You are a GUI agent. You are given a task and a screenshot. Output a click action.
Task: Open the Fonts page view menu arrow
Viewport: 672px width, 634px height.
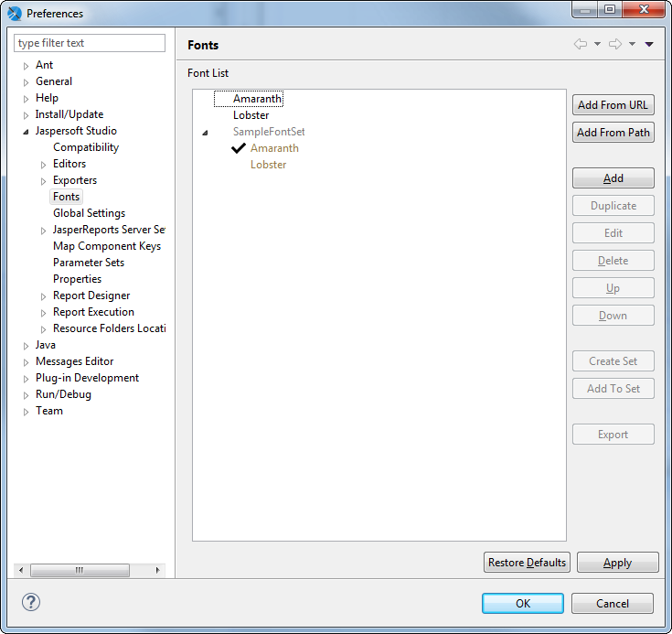pos(649,44)
